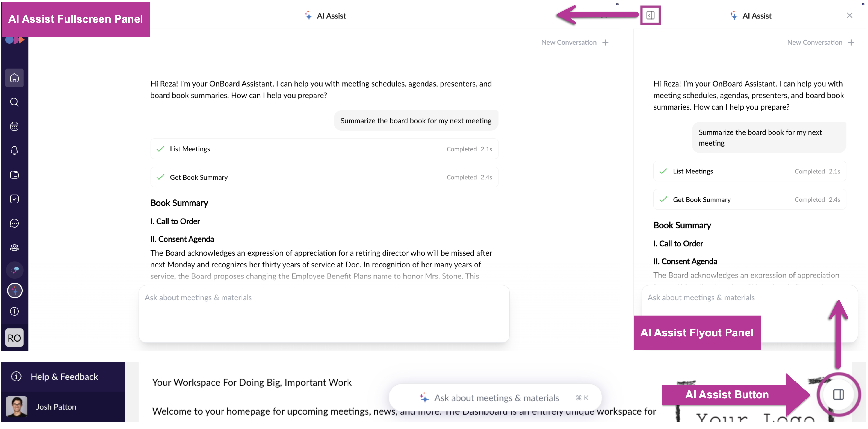Click 'I. Call to Order' in flyout panel
The width and height of the screenshot is (868, 429).
pos(678,244)
